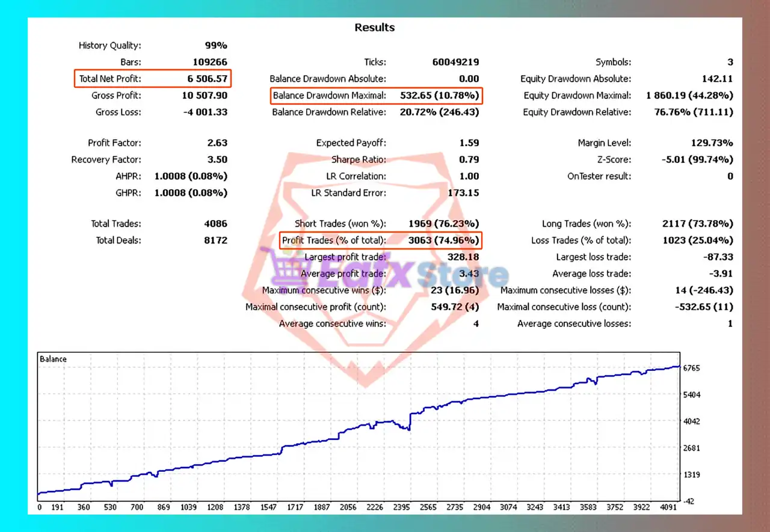Click the Margin Level figure 129.73%
The width and height of the screenshot is (770, 532).
pos(708,142)
